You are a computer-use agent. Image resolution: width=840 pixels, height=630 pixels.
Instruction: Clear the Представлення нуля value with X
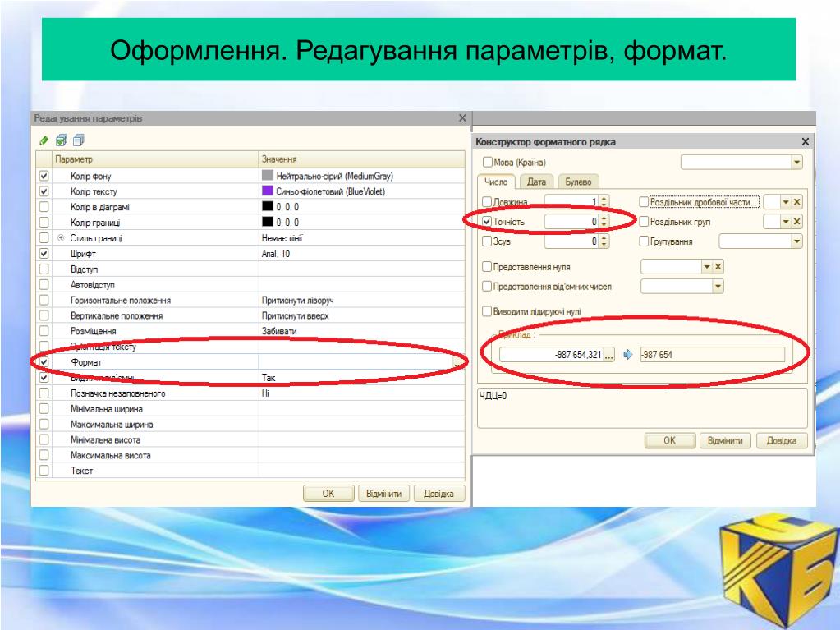(718, 267)
